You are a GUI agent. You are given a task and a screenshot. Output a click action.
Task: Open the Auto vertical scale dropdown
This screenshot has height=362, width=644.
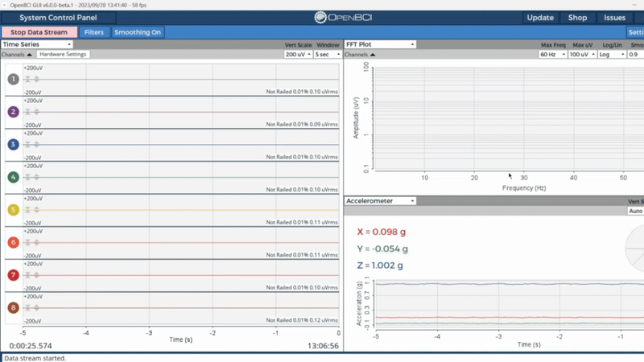635,211
